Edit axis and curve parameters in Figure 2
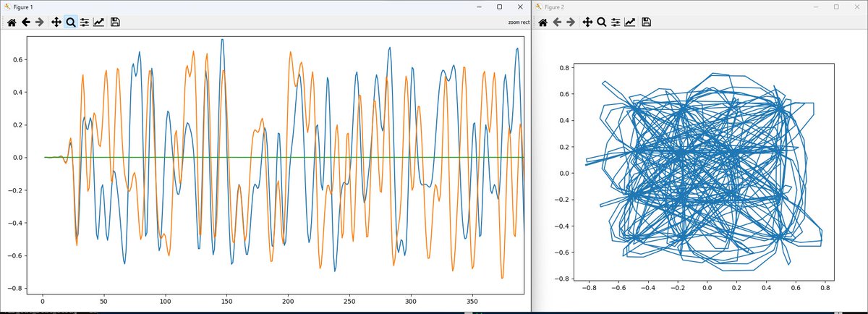 [x=630, y=22]
